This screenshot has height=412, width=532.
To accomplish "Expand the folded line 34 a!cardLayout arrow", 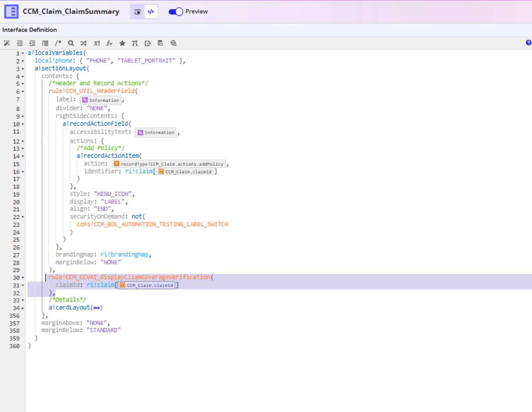I will (23, 308).
